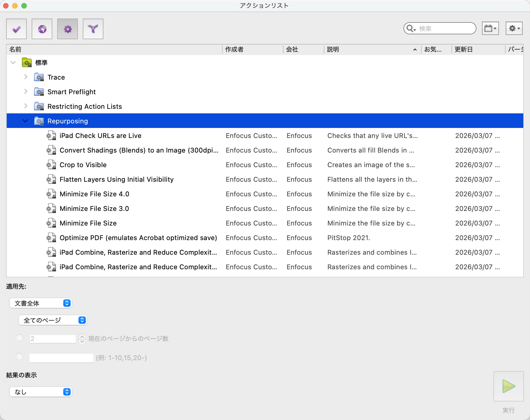The height and width of the screenshot is (420, 530).
Task: Click the purple gear Action Lists icon
Action: [x=68, y=29]
